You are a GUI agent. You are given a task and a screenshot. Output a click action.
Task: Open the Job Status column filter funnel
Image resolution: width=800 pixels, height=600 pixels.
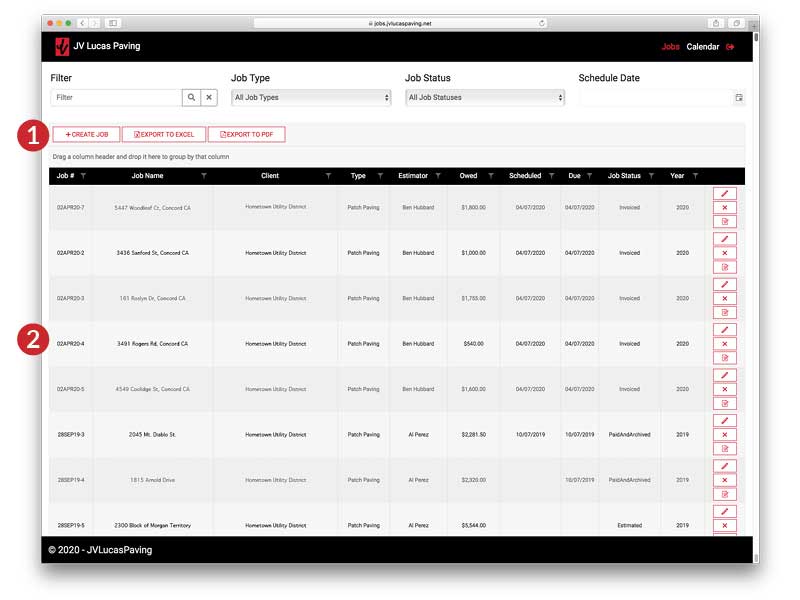652,174
